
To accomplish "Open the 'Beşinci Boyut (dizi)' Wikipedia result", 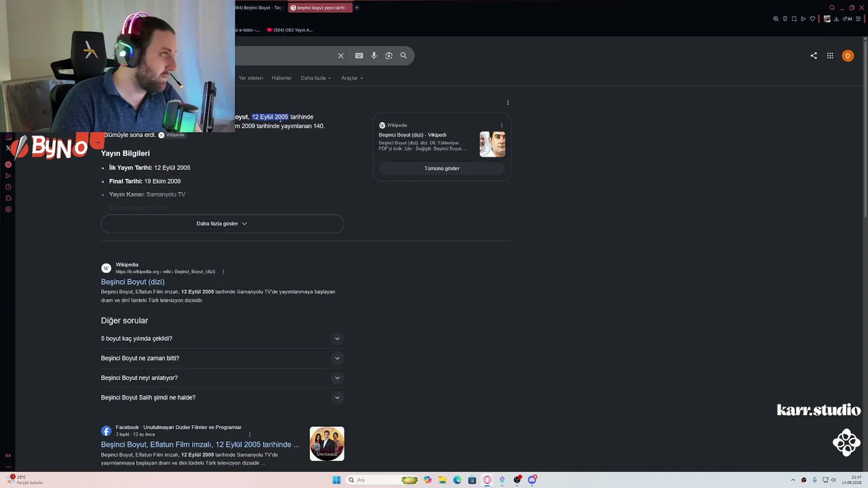I will point(133,282).
